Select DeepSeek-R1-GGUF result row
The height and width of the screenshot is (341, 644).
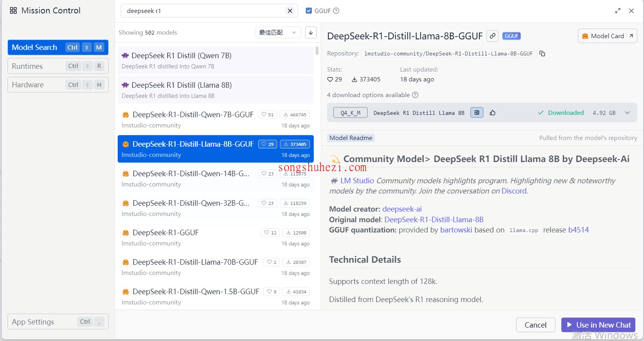[x=216, y=238]
